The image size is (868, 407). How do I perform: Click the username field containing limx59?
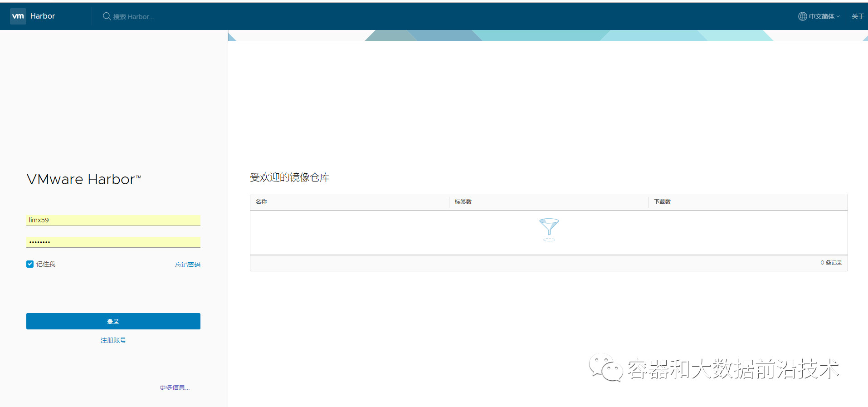click(x=113, y=220)
